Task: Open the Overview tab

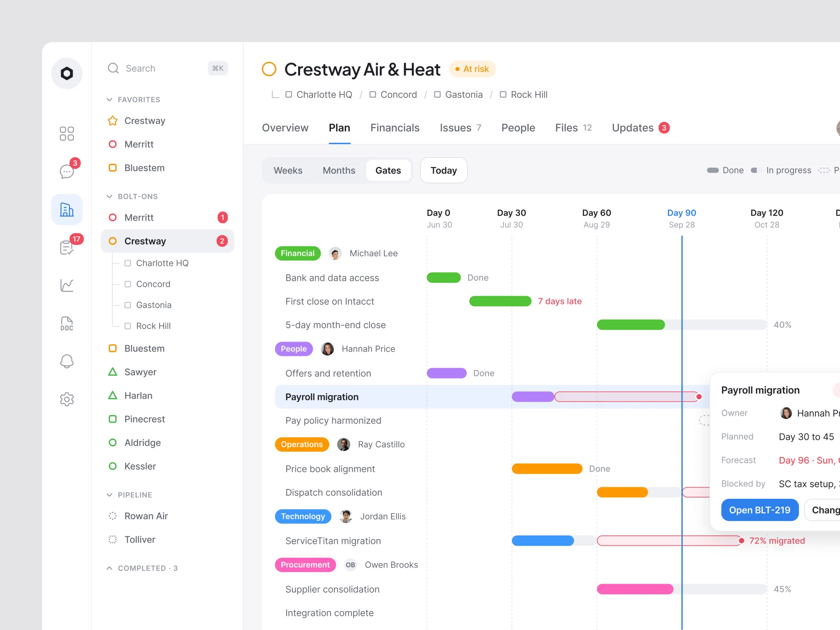Action: pos(285,128)
